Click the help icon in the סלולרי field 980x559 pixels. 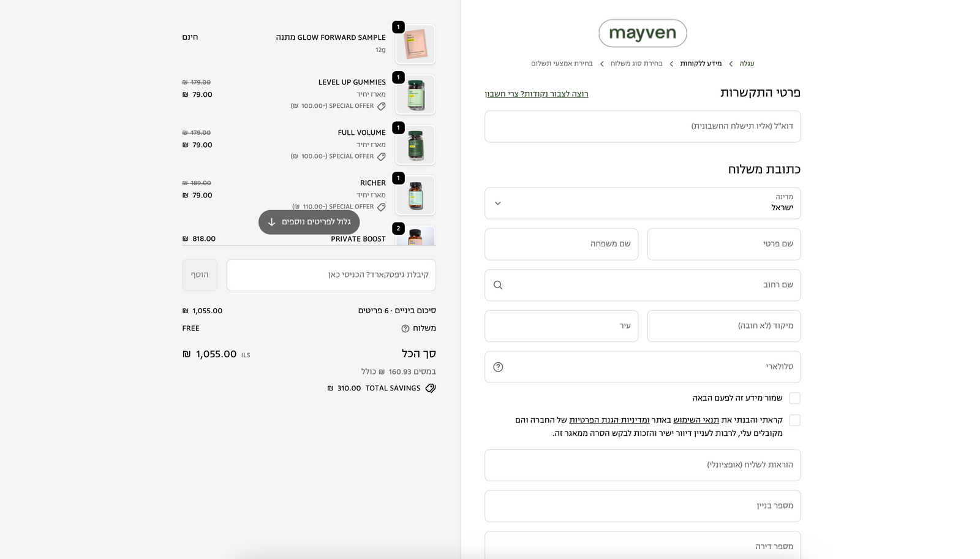click(498, 367)
